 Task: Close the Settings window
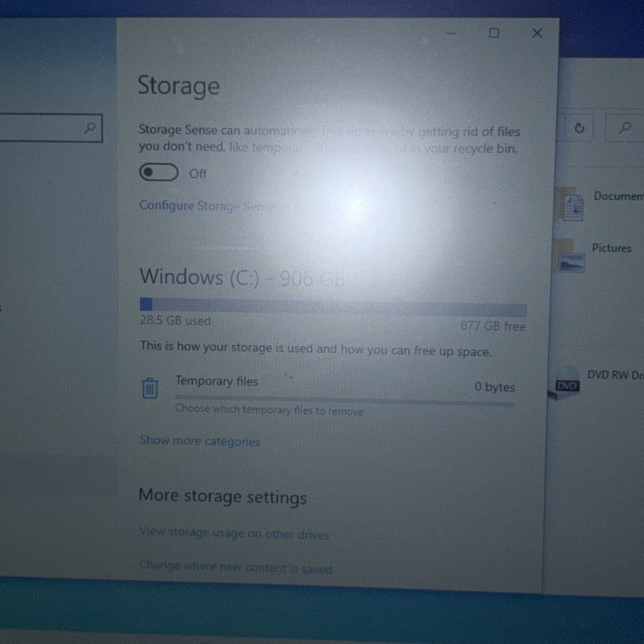tap(537, 33)
